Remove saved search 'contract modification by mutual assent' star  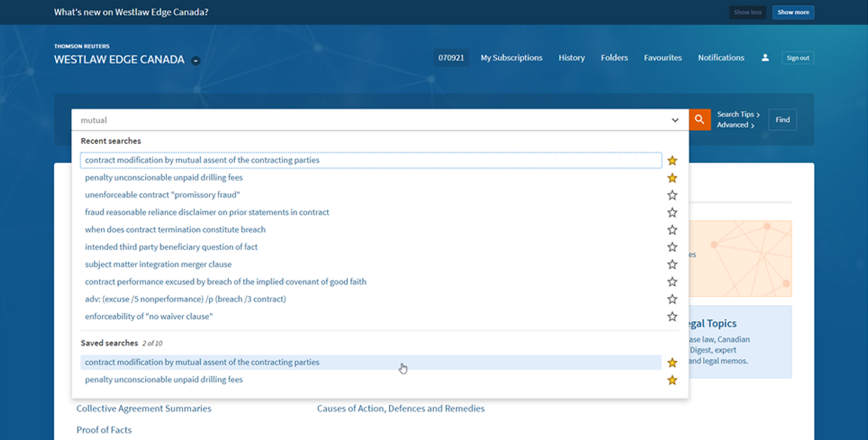[672, 363]
